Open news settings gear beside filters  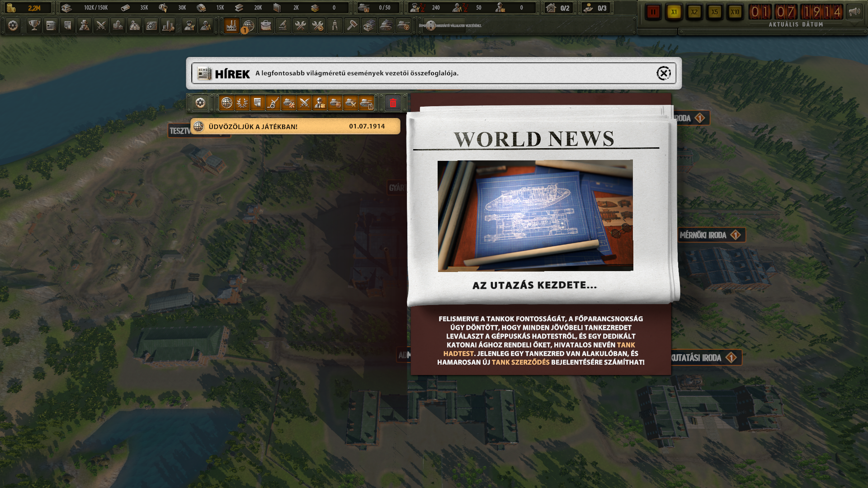(x=200, y=103)
